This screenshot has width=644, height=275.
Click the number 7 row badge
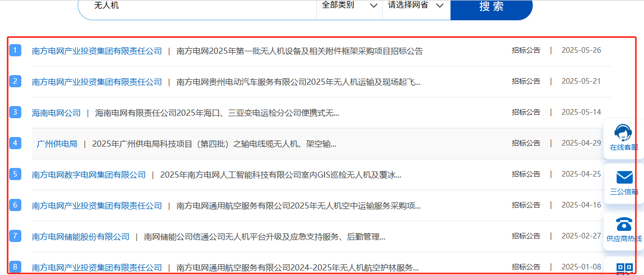pos(15,236)
